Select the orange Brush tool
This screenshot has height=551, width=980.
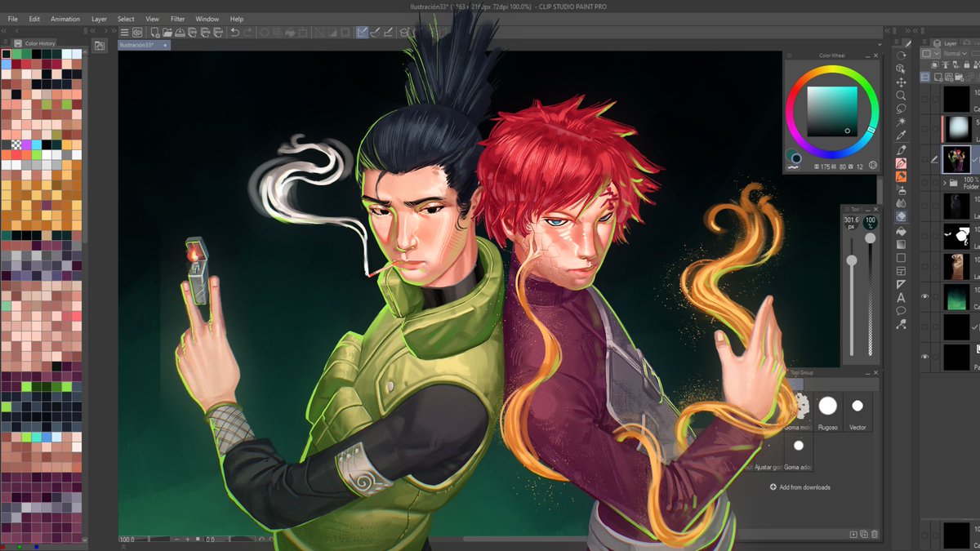pyautogui.click(x=901, y=176)
